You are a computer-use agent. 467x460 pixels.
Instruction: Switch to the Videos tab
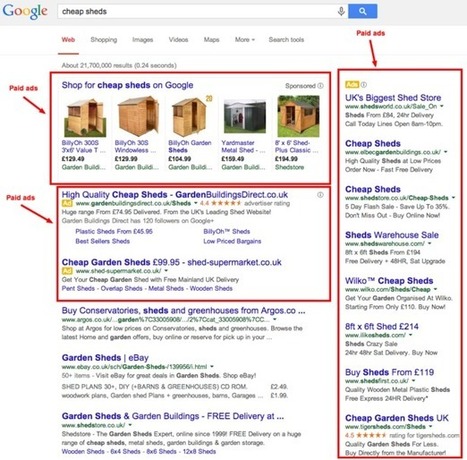click(x=178, y=40)
